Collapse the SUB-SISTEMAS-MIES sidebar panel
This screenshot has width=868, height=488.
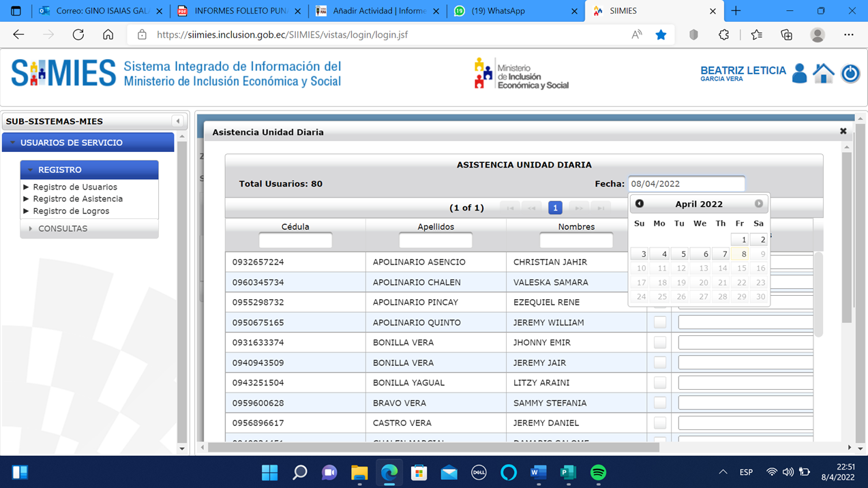click(178, 121)
